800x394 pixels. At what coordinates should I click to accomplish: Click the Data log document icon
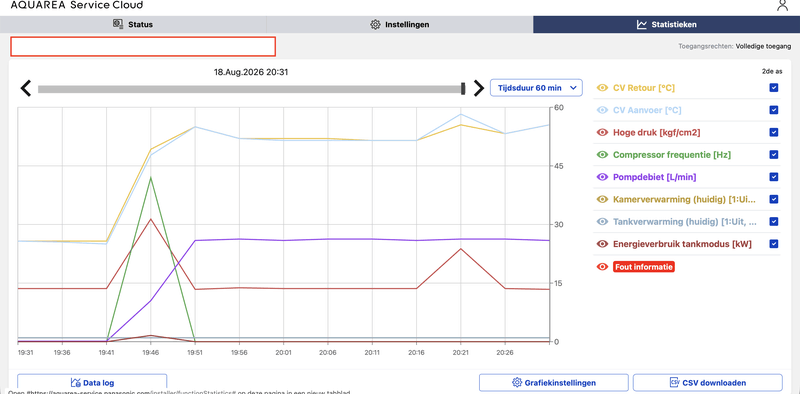coord(76,383)
